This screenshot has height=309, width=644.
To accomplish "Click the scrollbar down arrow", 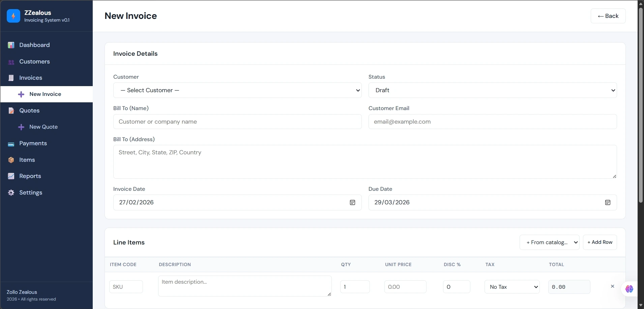I will tap(641, 306).
